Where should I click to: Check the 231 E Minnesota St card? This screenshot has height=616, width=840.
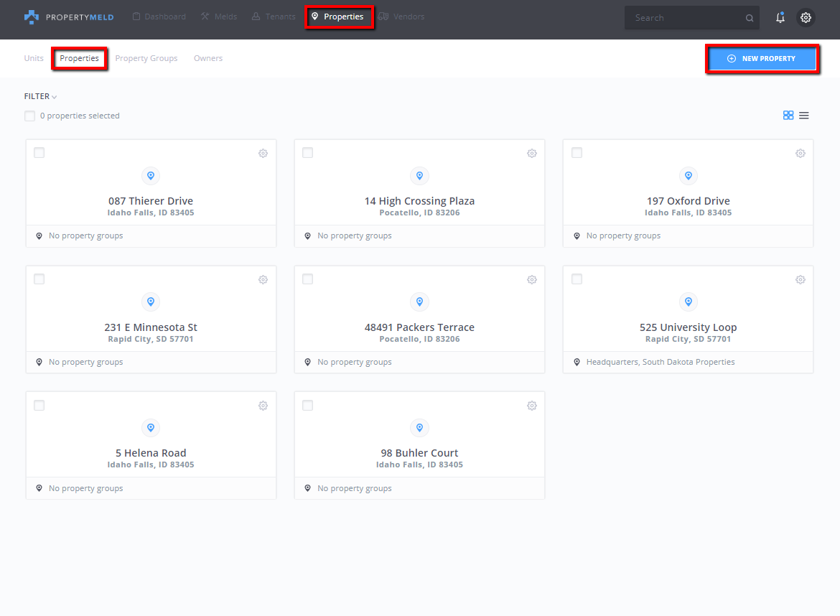39,279
